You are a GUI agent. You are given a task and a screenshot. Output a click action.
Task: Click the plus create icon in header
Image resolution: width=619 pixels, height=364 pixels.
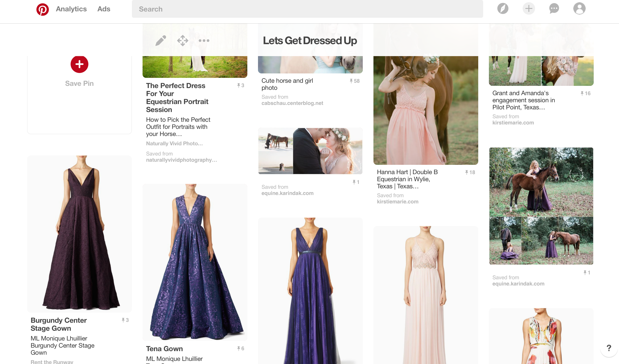pos(529,9)
